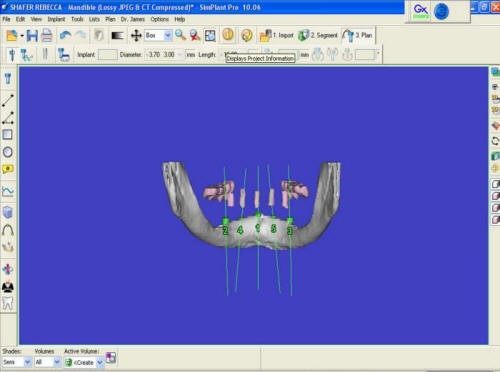Open the Tools menu
The image size is (500, 372).
point(77,19)
